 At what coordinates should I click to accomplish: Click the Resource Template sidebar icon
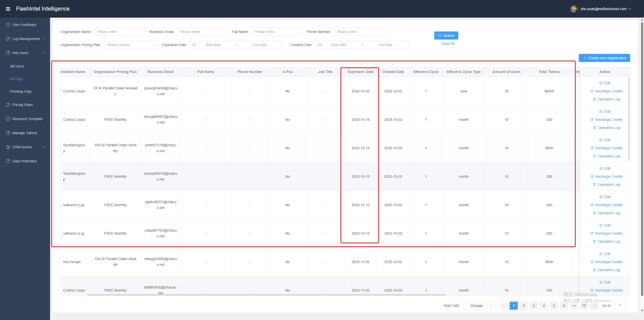click(x=8, y=119)
